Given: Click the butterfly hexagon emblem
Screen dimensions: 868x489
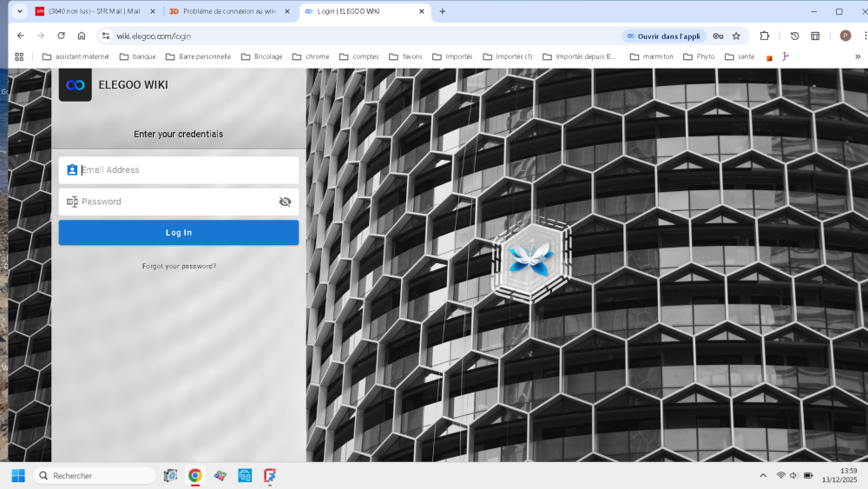Looking at the screenshot, I should 531,259.
